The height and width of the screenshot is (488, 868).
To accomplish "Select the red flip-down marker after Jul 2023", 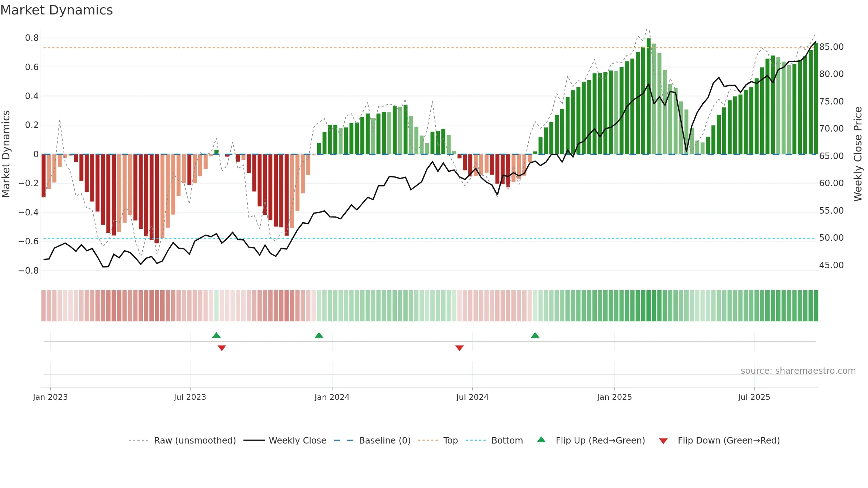I will (x=222, y=348).
